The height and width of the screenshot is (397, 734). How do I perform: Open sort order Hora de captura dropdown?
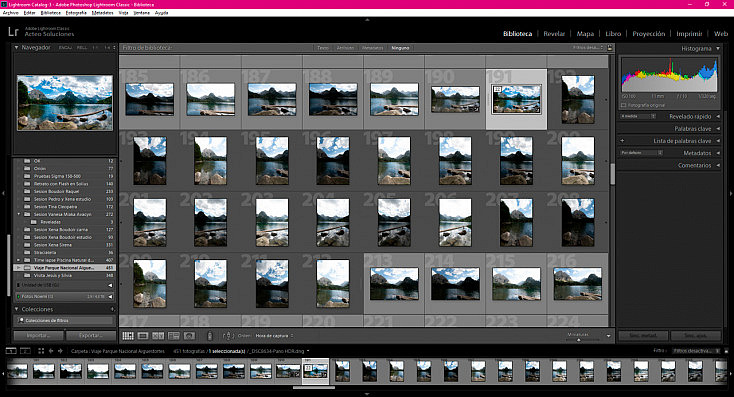274,336
